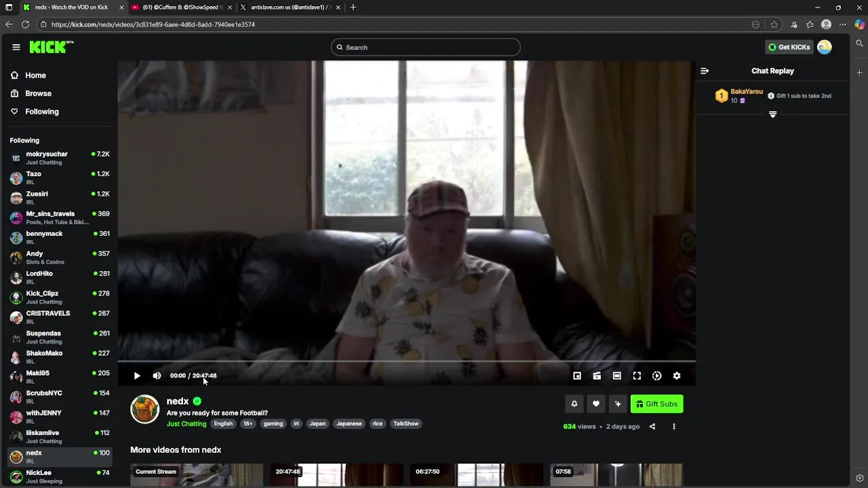The width and height of the screenshot is (868, 488).
Task: Expand the gift leaderboard chevron
Action: tap(772, 115)
